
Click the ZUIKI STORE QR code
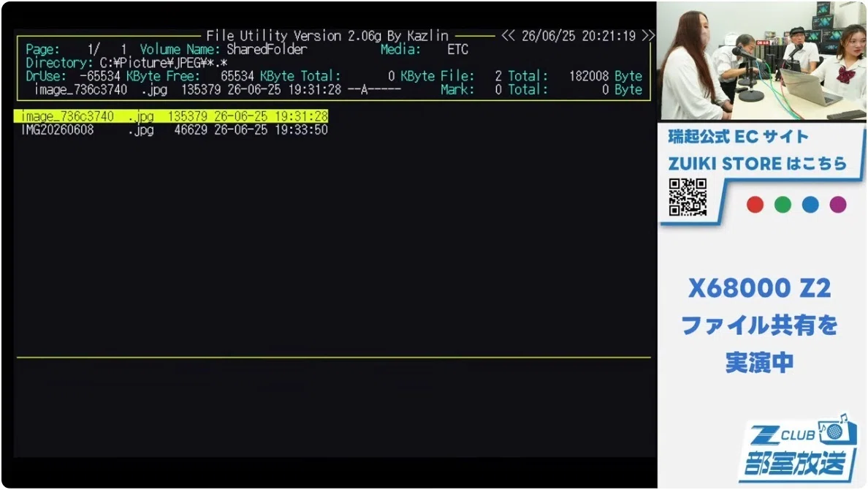pyautogui.click(x=688, y=197)
